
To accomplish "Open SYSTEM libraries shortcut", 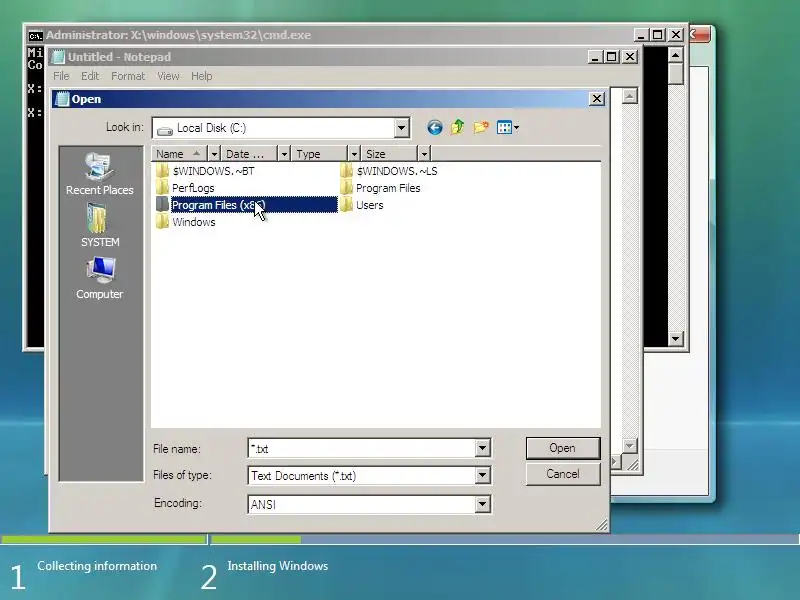I will [99, 226].
